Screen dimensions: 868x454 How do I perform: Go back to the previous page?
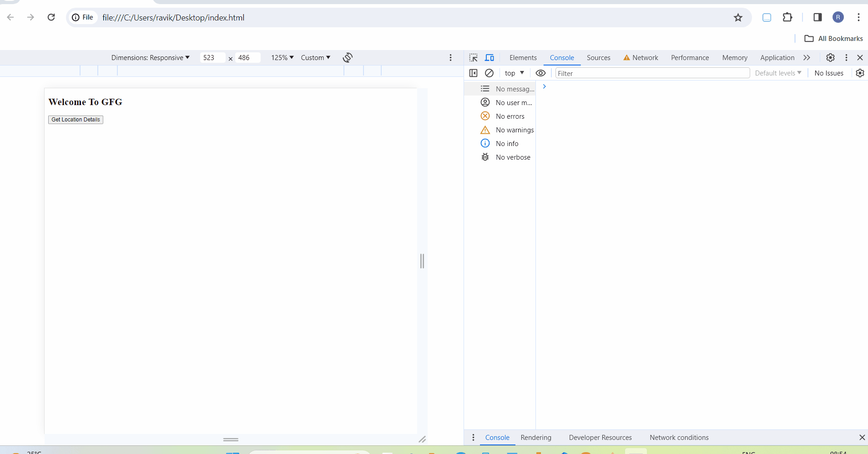pyautogui.click(x=10, y=17)
